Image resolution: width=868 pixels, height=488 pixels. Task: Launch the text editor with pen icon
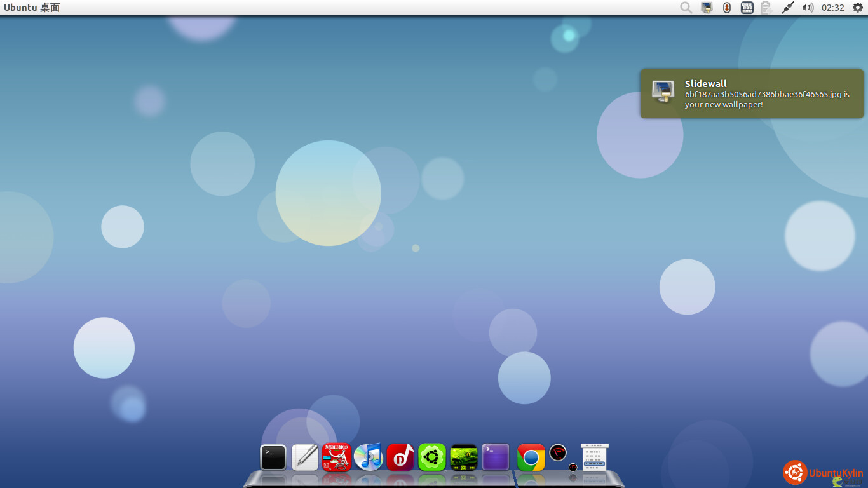(x=305, y=457)
